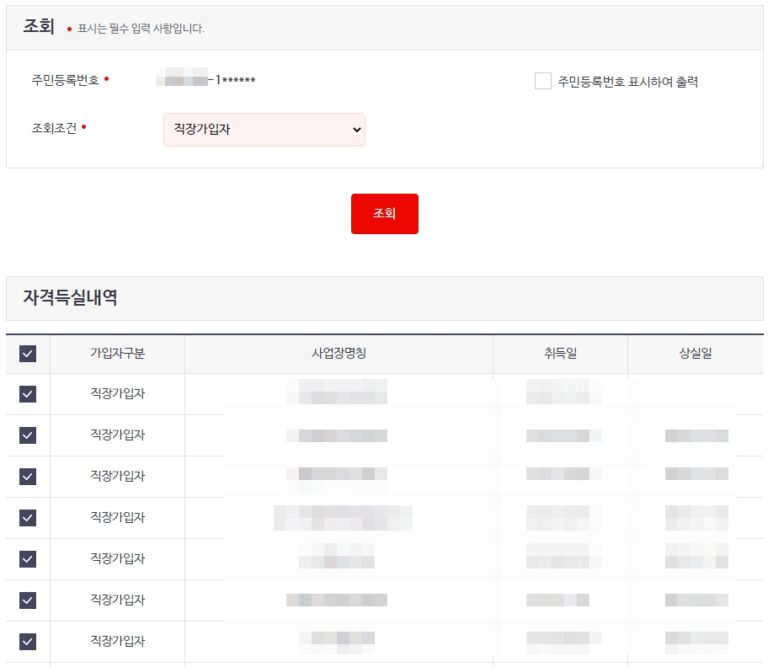Toggle the seventh row's checkbox
768x667 pixels.
click(28, 641)
